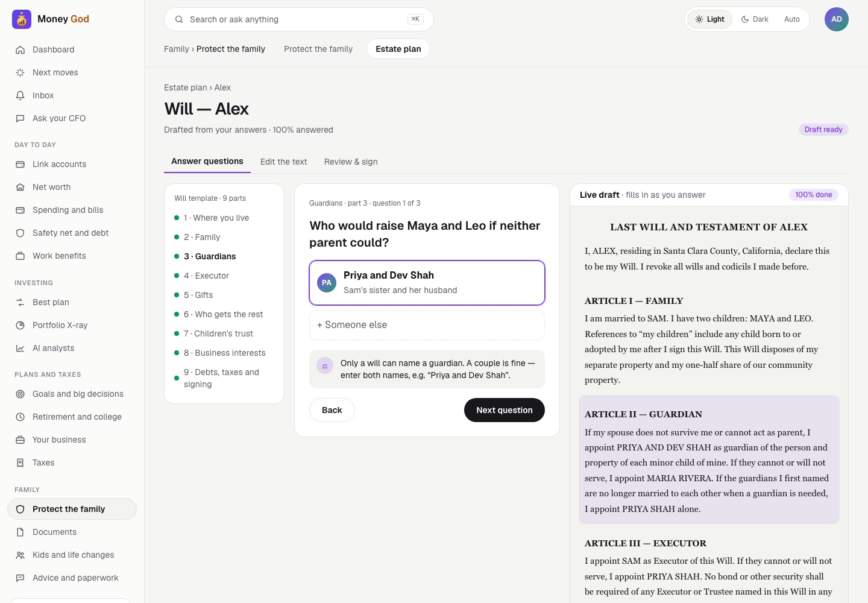Open the Edit the text tab
Viewport: 868px width, 603px height.
[x=284, y=162]
